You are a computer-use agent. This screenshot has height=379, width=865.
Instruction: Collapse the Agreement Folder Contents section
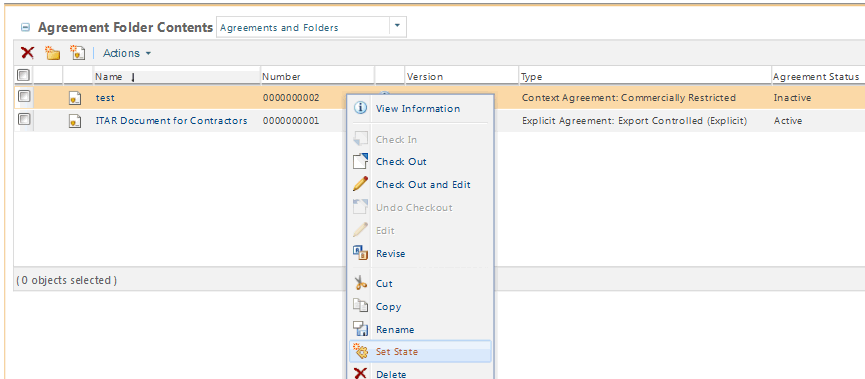tap(25, 28)
